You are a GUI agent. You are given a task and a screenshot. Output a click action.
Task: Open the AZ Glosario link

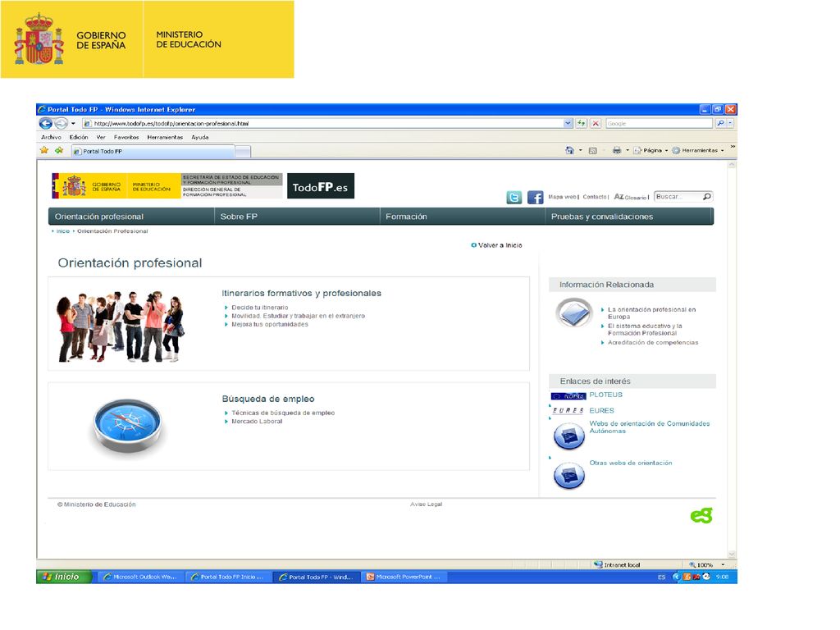[630, 197]
